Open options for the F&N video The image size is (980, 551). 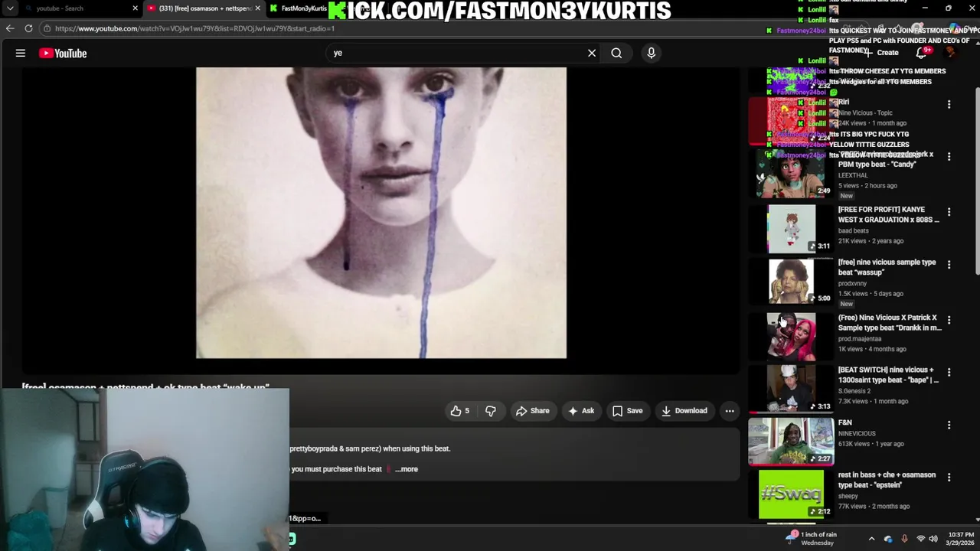point(949,425)
